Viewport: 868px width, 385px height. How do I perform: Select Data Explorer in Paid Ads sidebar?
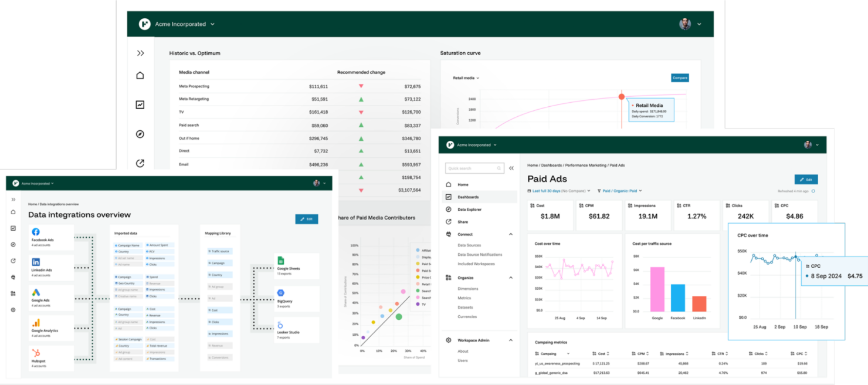[479, 210]
